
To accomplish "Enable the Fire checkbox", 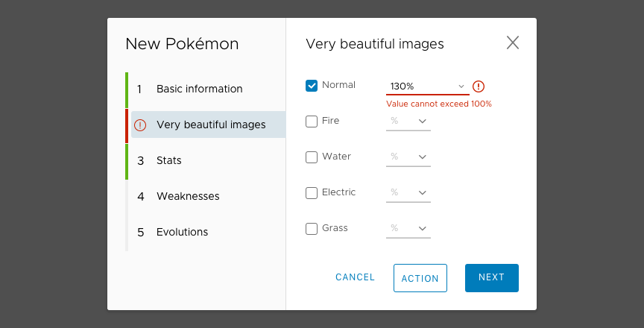I will tap(312, 121).
